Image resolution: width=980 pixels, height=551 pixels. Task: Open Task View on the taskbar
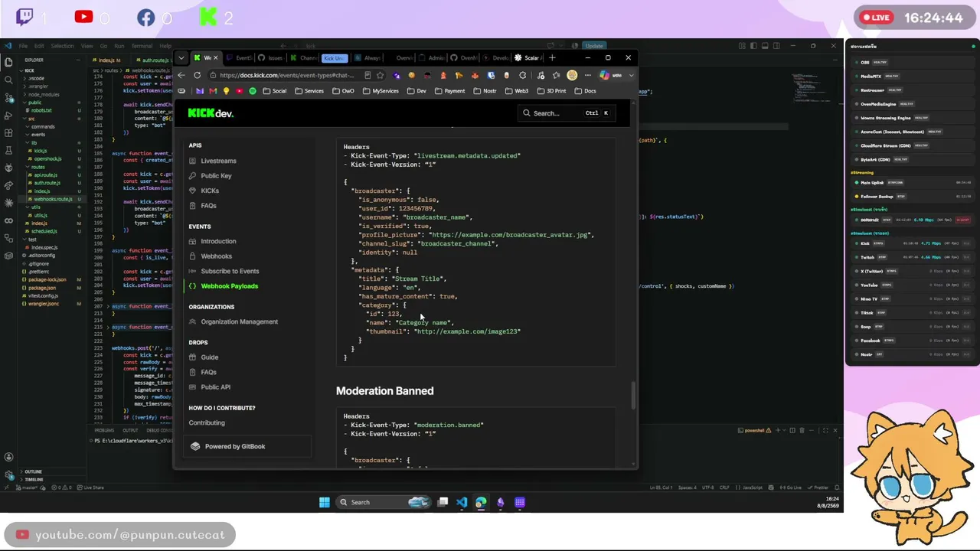[x=443, y=502]
